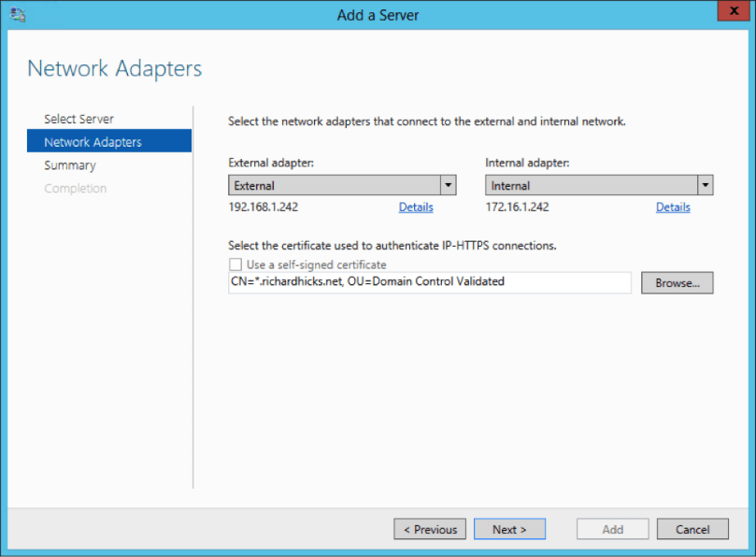Expand the Internal adapter dropdown arrow
This screenshot has height=557, width=756.
[x=705, y=185]
